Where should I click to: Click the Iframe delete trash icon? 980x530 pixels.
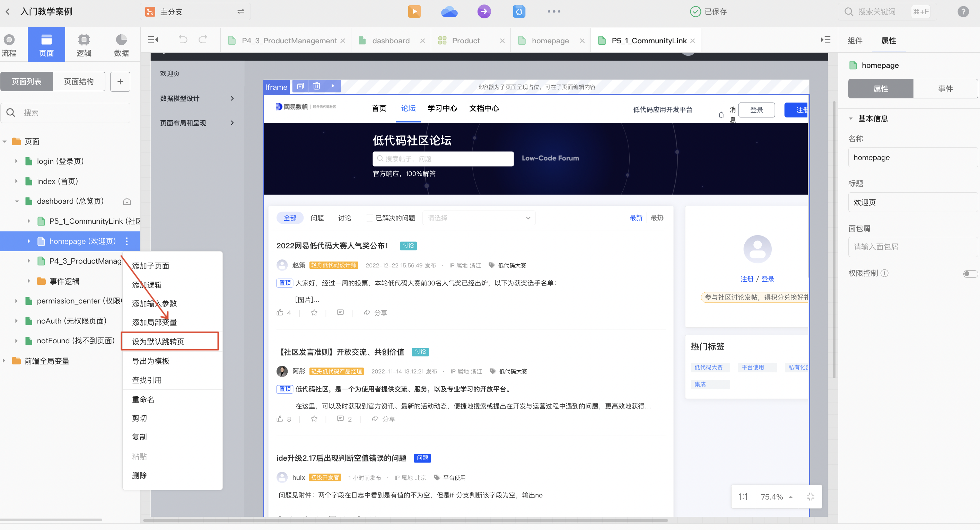click(316, 86)
